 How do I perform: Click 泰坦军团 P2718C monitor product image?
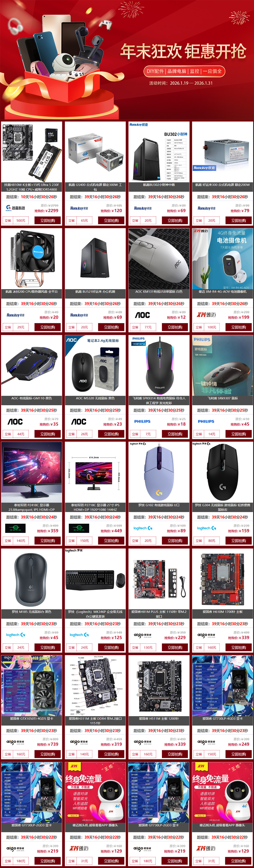coord(95,472)
